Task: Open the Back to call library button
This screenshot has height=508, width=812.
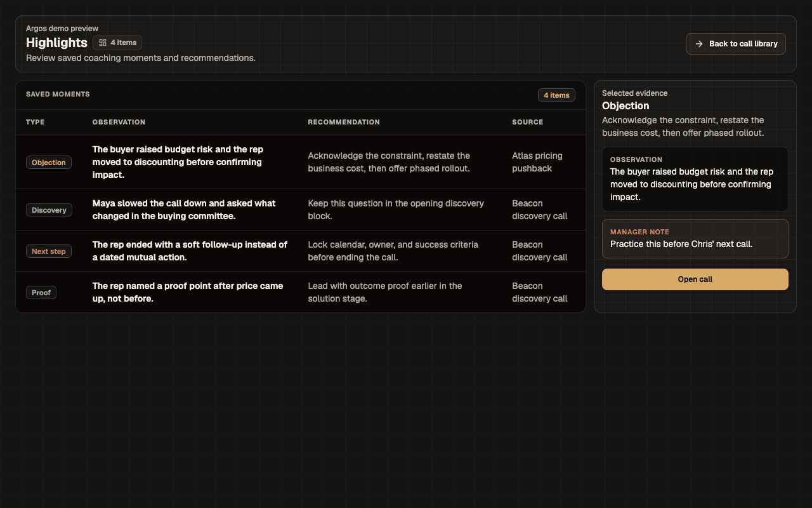Action: 736,44
